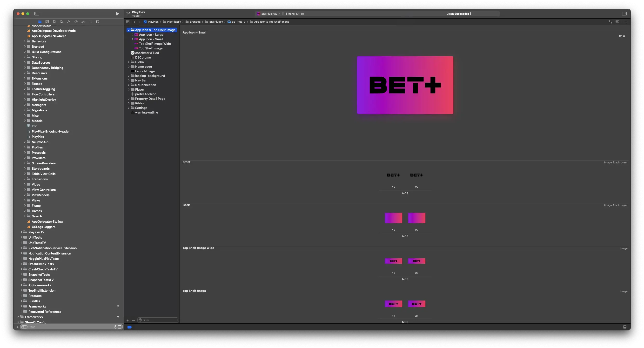The image size is (644, 348).
Task: Open the Debug navigator
Action: point(83,22)
